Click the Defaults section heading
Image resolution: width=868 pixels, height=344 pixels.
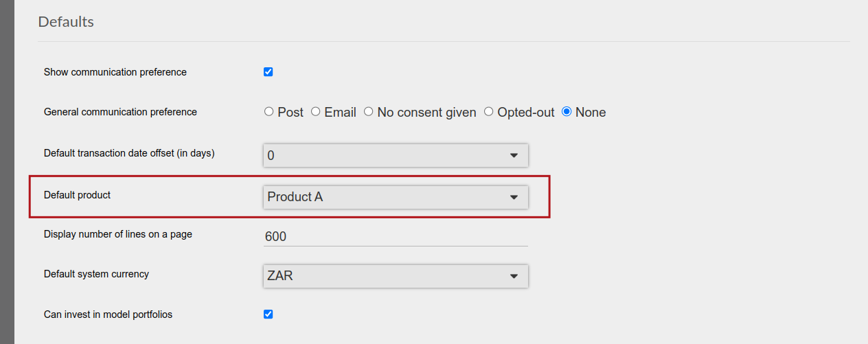[66, 22]
